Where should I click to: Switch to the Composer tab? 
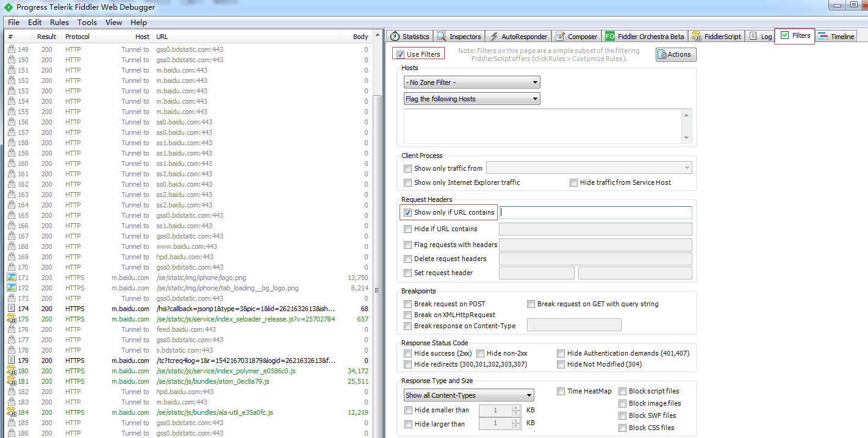click(x=576, y=37)
